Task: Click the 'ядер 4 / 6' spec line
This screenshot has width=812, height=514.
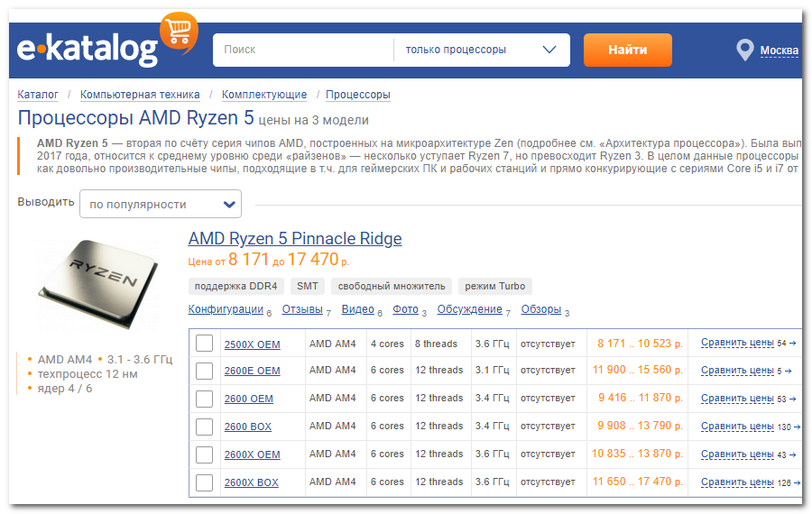Action: tap(65, 389)
